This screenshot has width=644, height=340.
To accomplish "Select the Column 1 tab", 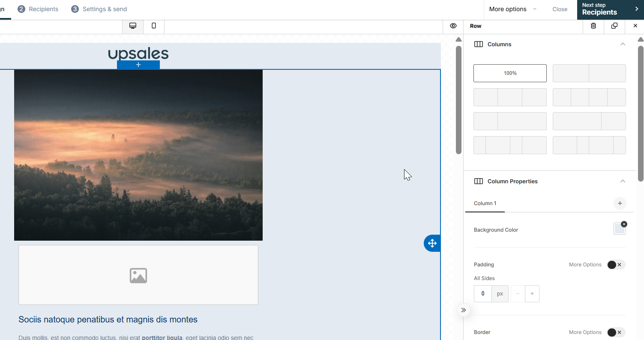I will click(485, 203).
